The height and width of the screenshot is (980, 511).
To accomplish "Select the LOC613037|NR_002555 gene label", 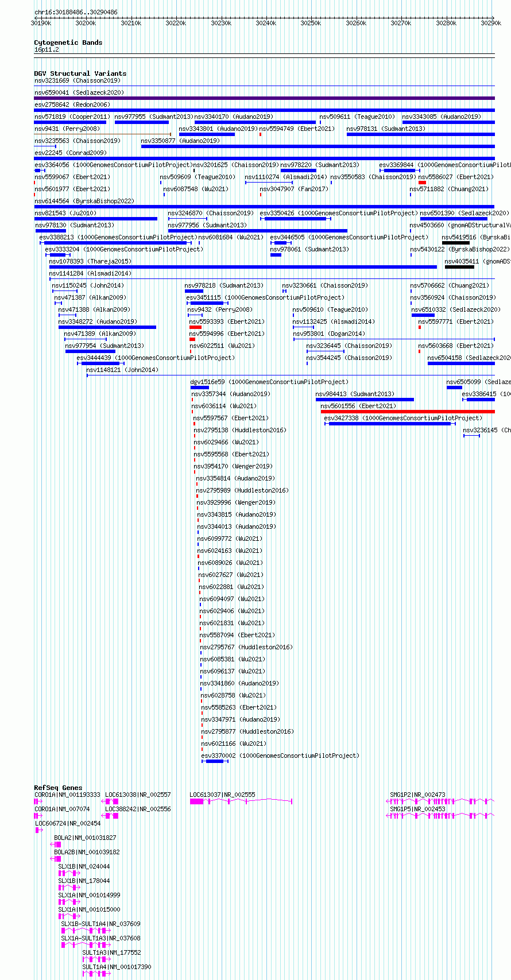I will (223, 795).
